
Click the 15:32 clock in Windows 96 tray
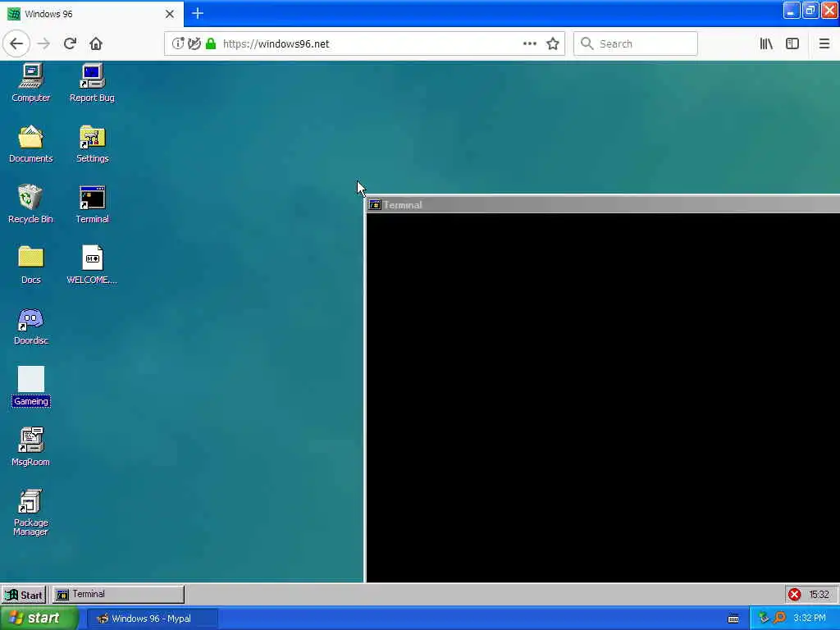click(x=819, y=595)
